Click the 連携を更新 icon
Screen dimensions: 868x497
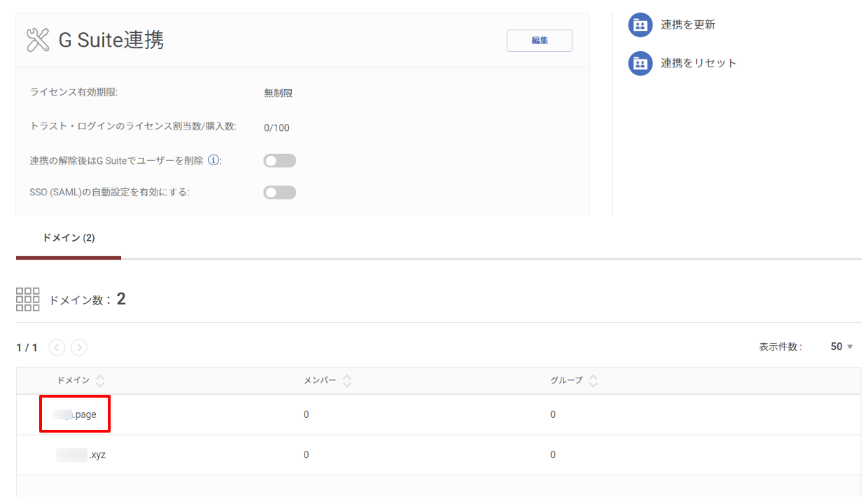[x=640, y=25]
